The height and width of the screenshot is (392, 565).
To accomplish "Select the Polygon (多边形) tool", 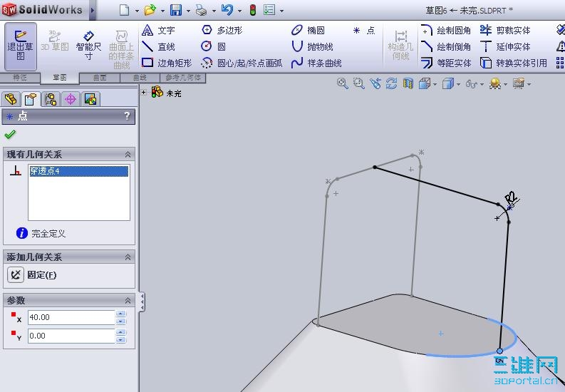I will click(x=222, y=30).
